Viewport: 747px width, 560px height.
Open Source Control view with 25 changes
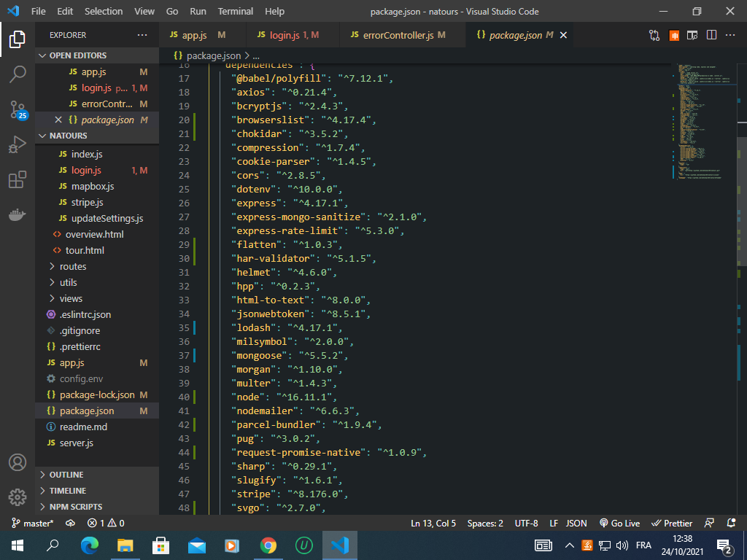[18, 109]
